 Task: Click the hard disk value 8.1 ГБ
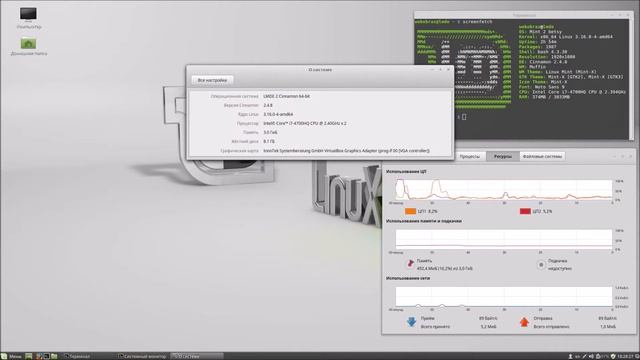269,141
